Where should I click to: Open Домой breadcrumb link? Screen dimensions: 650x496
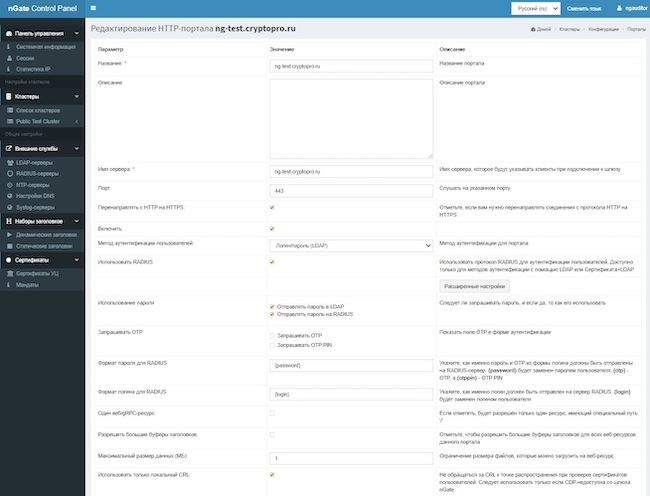[543, 29]
